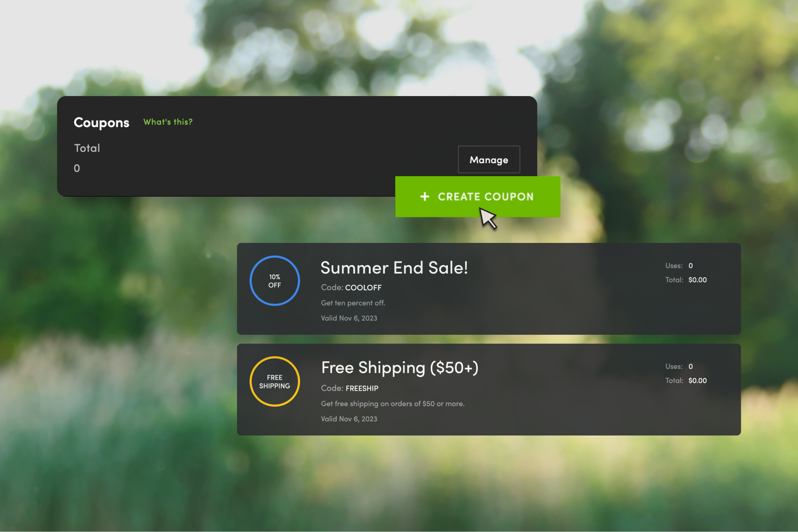
Task: Open the What's this? link
Action: pyautogui.click(x=168, y=122)
